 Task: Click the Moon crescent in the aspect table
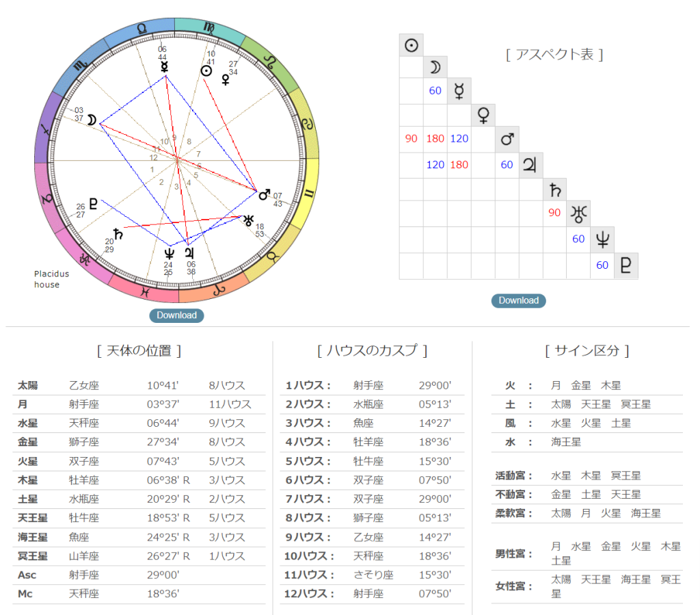tap(435, 67)
